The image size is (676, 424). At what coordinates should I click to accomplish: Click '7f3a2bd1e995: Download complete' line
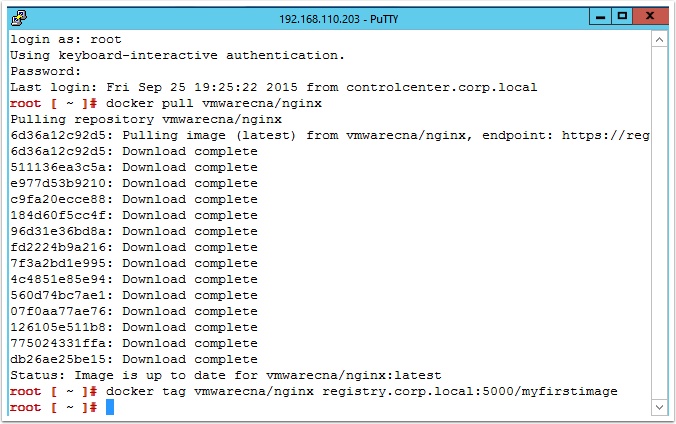point(134,263)
